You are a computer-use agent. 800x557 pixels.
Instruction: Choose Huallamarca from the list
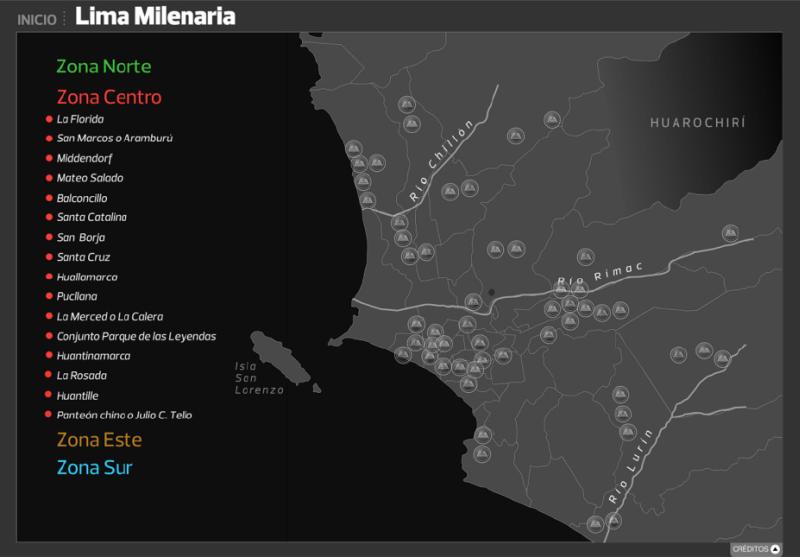[x=87, y=277]
